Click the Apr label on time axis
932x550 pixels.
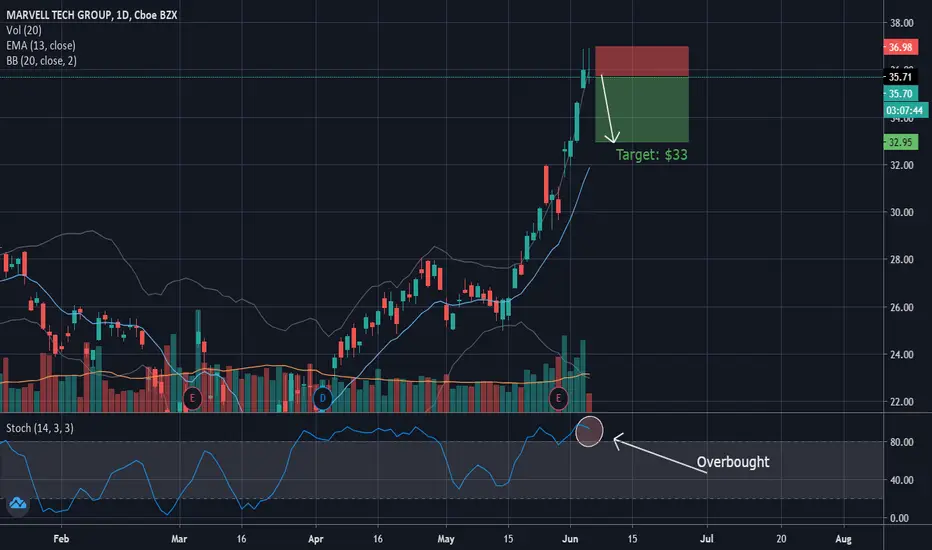[x=316, y=539]
